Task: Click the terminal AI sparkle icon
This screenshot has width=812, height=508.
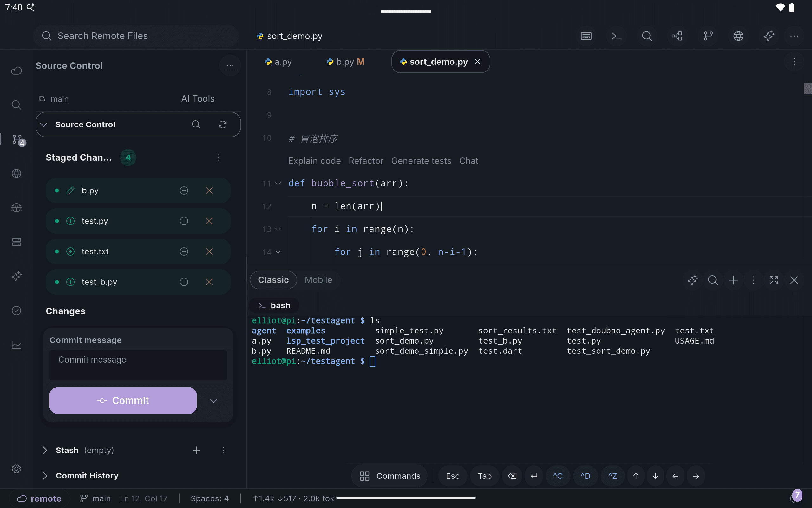Action: click(693, 280)
